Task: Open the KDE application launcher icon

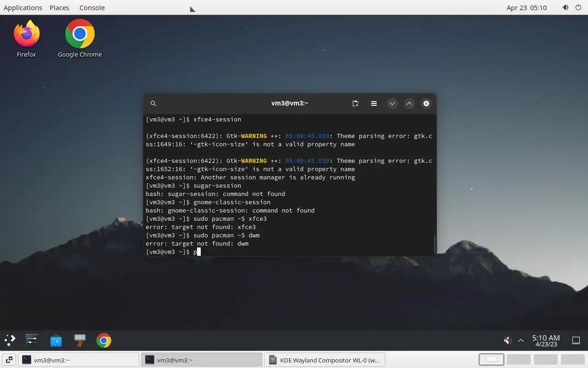Action: (x=10, y=340)
